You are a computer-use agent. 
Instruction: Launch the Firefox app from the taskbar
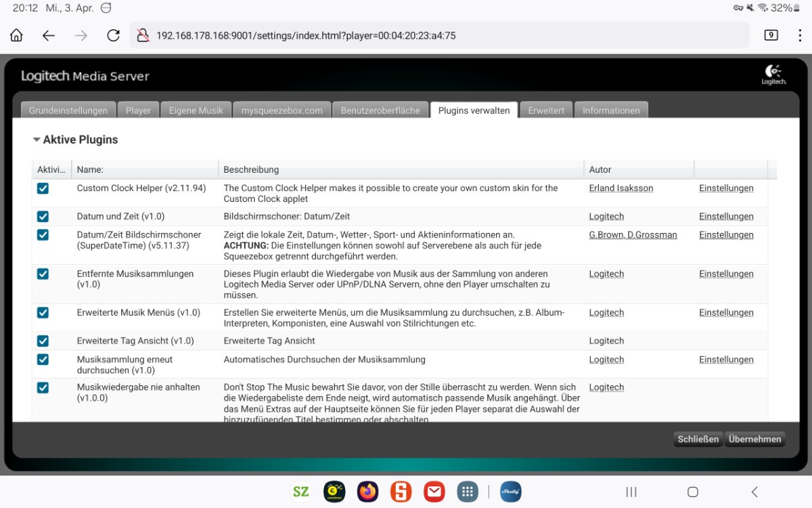pyautogui.click(x=369, y=492)
